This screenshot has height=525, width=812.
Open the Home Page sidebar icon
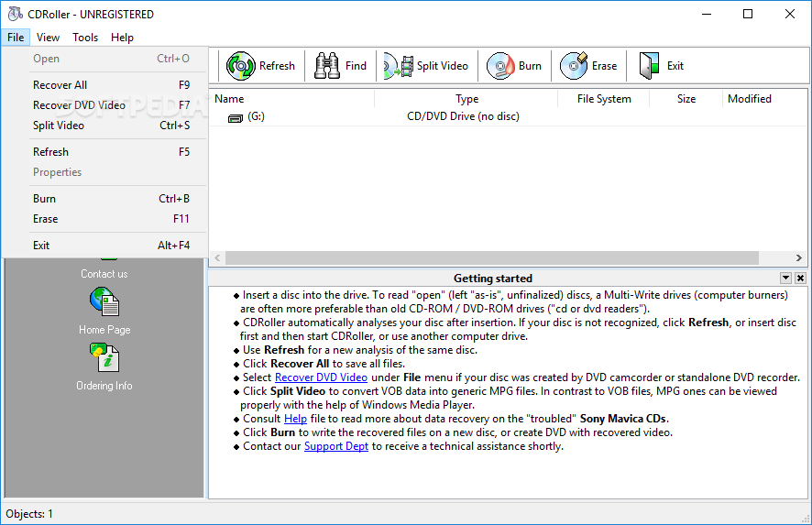click(x=104, y=301)
